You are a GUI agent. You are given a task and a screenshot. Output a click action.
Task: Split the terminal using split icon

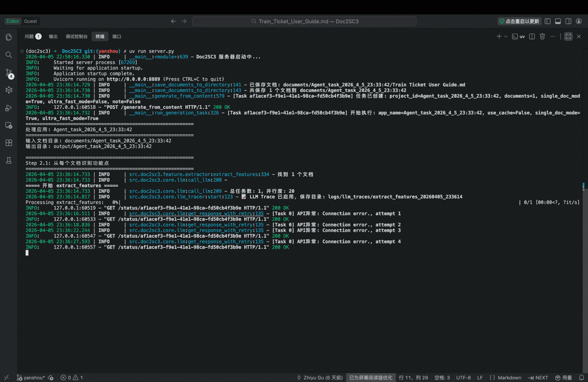click(x=532, y=37)
